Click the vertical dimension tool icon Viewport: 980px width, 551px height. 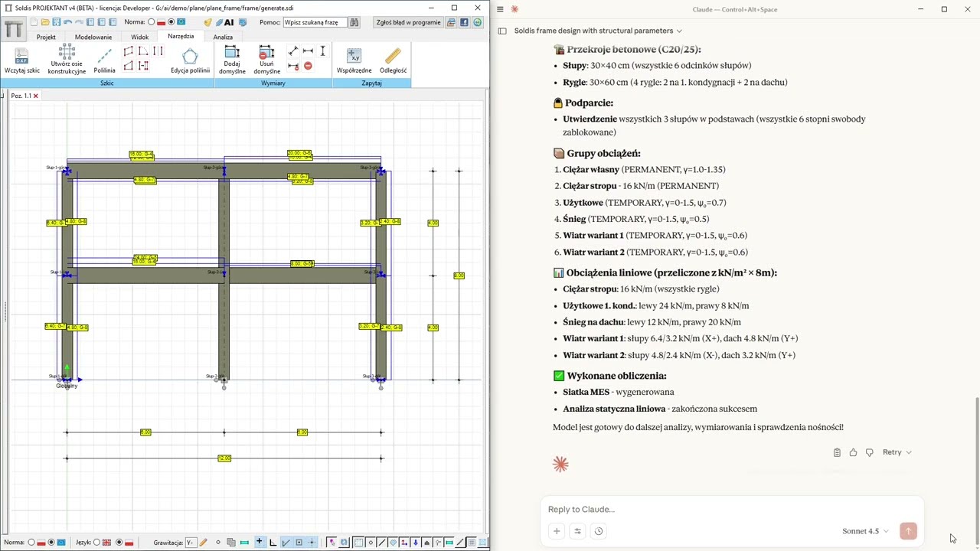tap(322, 51)
